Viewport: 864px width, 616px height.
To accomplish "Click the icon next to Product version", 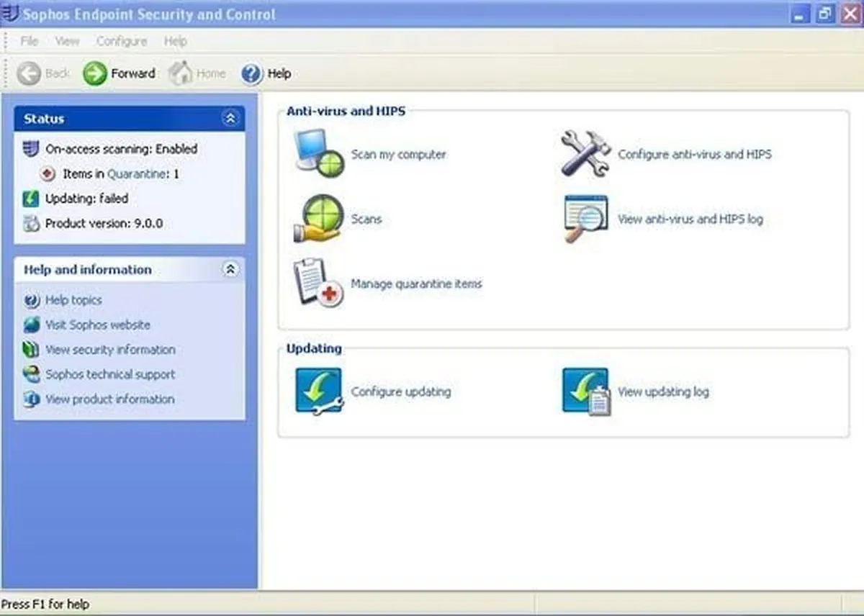I will click(31, 223).
